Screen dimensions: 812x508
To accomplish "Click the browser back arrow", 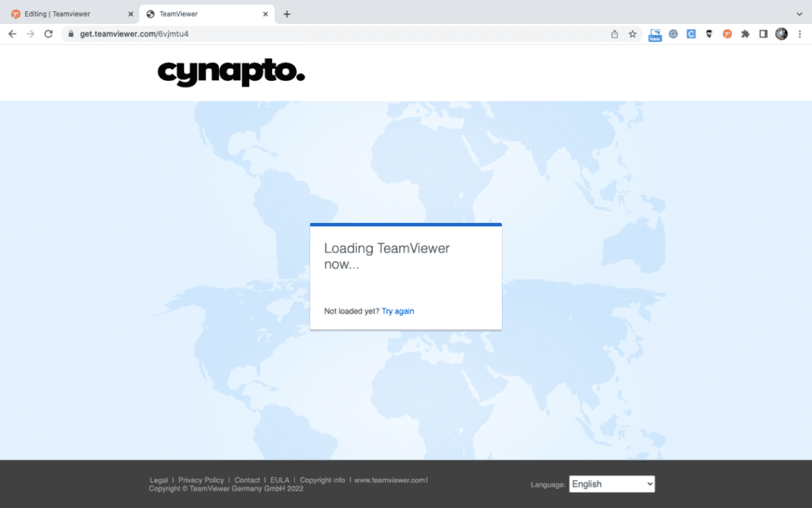I will 12,34.
